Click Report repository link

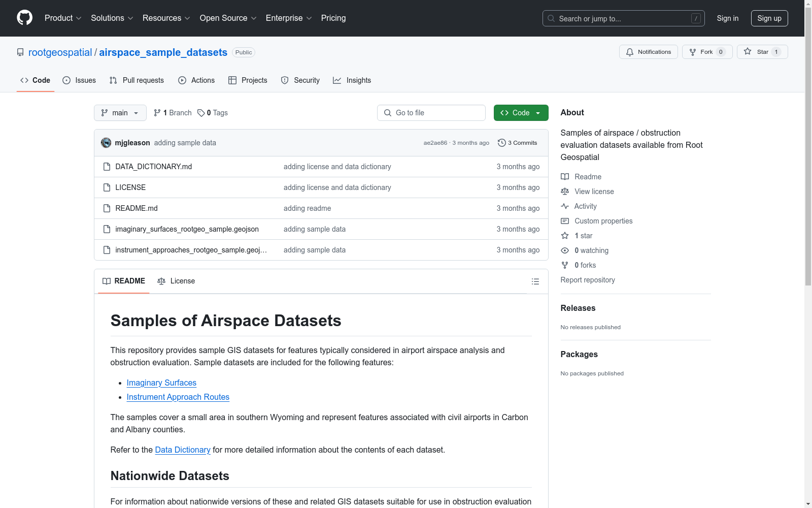(588, 280)
